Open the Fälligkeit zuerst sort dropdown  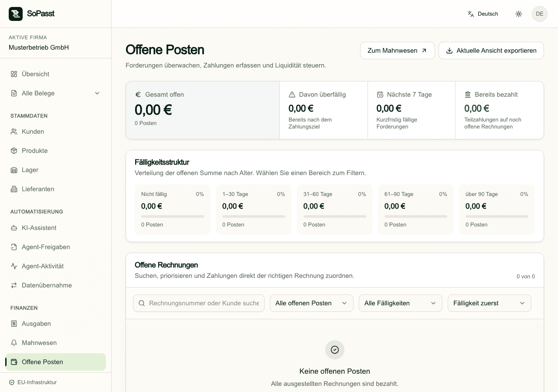pos(489,303)
